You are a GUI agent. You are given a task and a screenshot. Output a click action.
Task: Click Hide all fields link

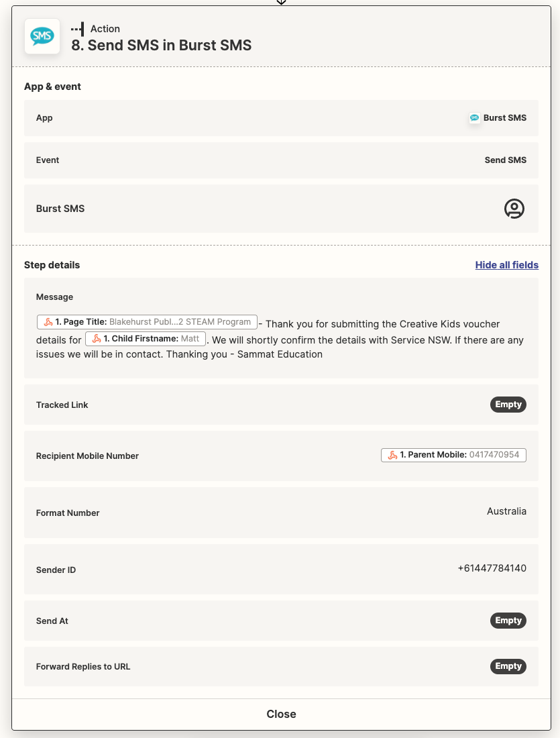tap(507, 265)
